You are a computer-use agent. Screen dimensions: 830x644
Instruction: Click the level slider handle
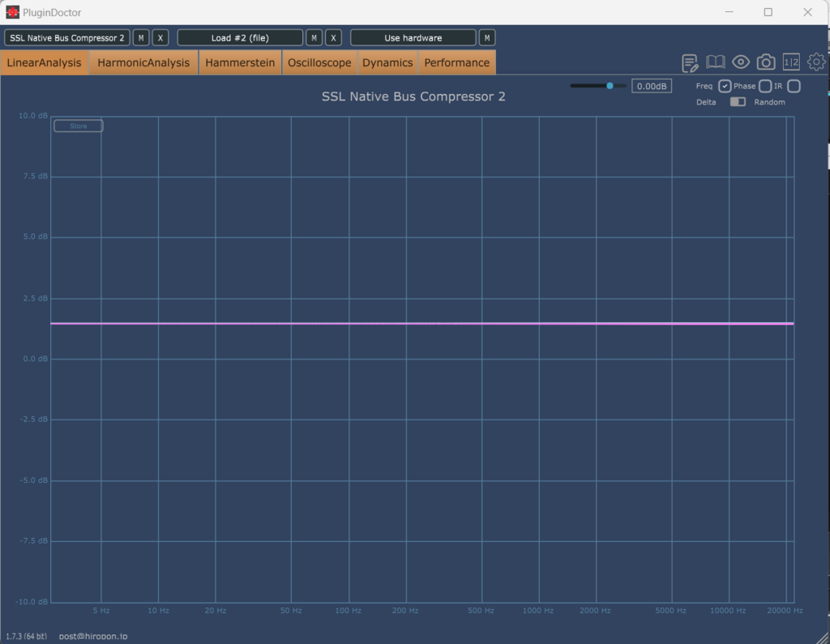(x=610, y=86)
